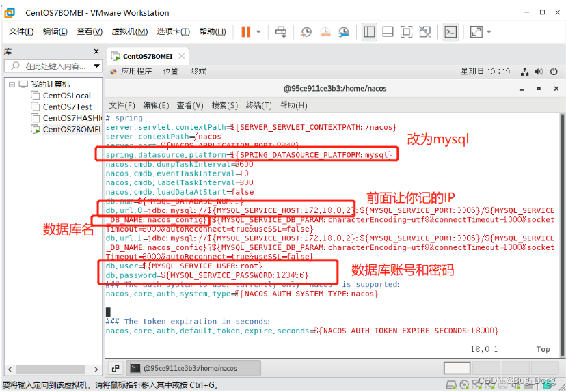Viewport: 566px width, 392px height.
Task: Select 我的计算机 in library tree
Action: 50,85
